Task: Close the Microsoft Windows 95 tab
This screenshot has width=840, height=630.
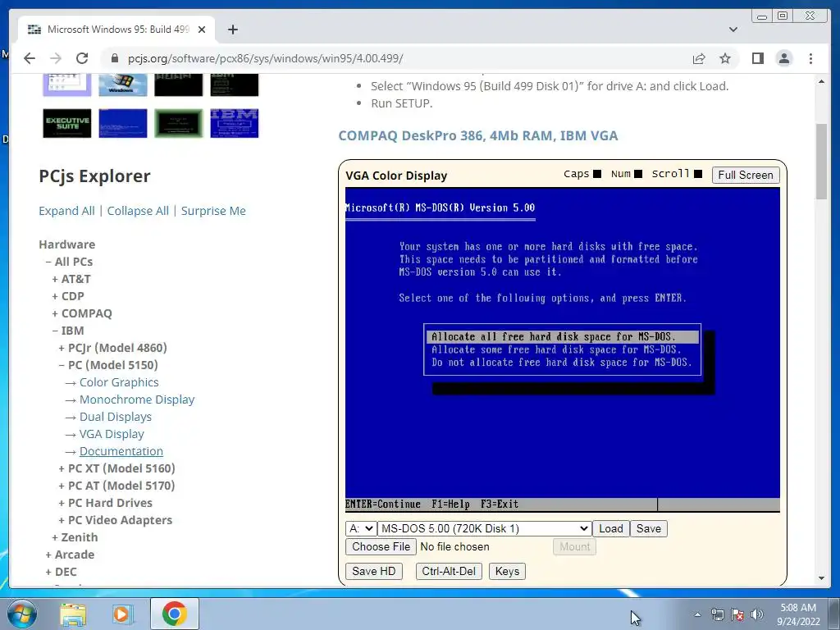Action: tap(202, 30)
